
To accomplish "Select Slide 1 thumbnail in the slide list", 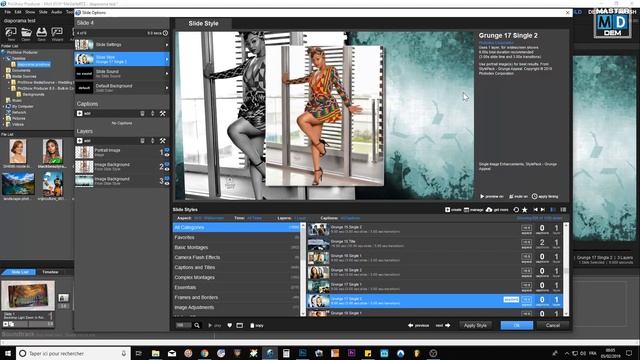I will pyautogui.click(x=28, y=296).
